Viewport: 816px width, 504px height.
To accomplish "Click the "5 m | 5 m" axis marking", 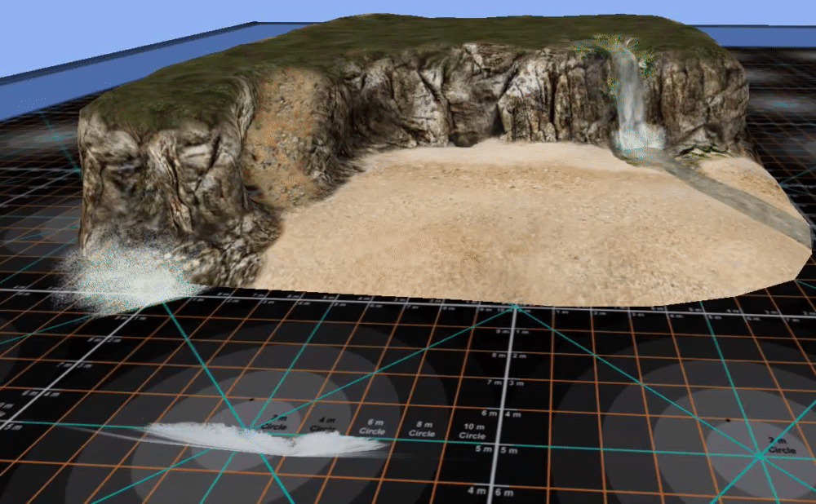I will (x=496, y=450).
